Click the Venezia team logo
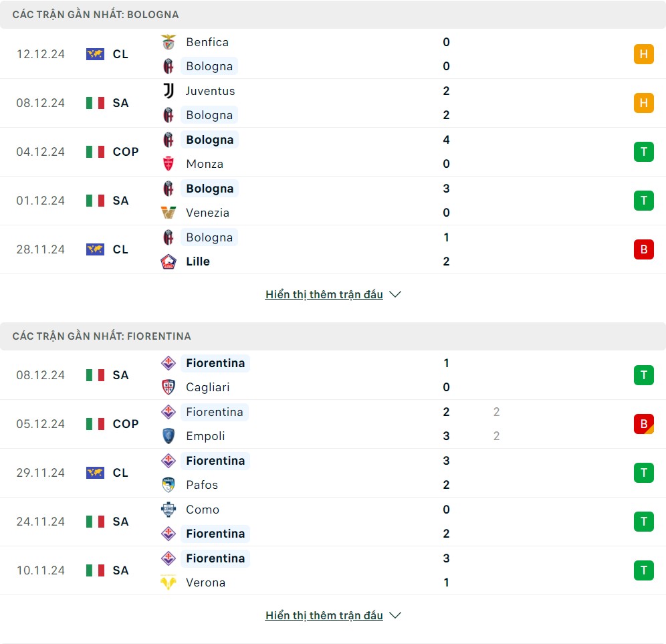666x644 pixels. coord(169,213)
